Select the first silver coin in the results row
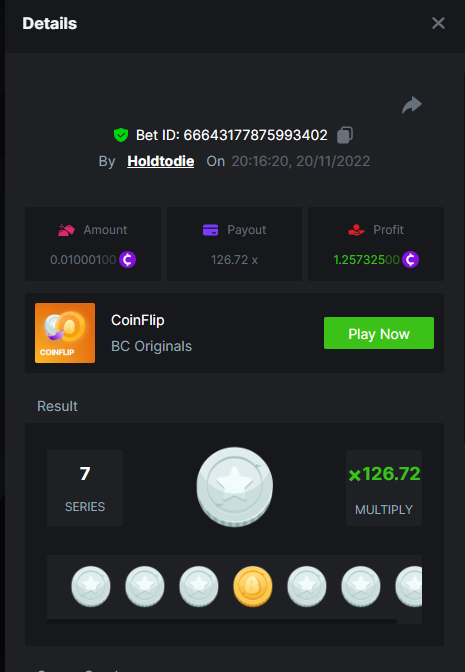Screen dimensions: 465x672 click(x=91, y=586)
